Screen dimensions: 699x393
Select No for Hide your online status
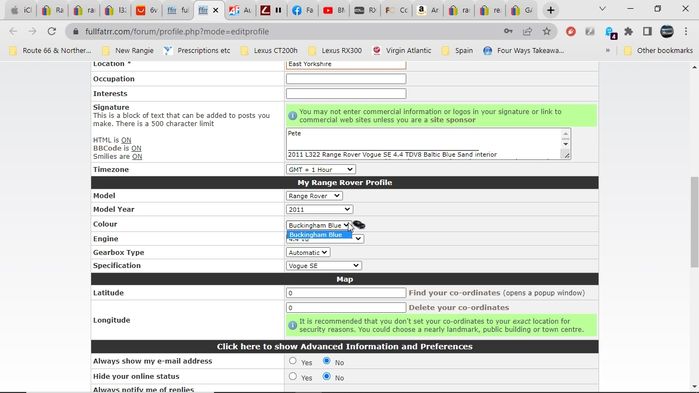[x=327, y=377]
